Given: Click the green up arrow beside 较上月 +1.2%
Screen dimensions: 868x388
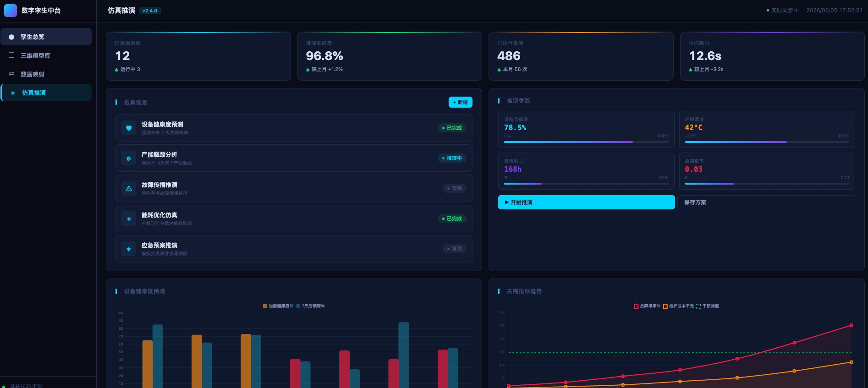Looking at the screenshot, I should coord(308,70).
